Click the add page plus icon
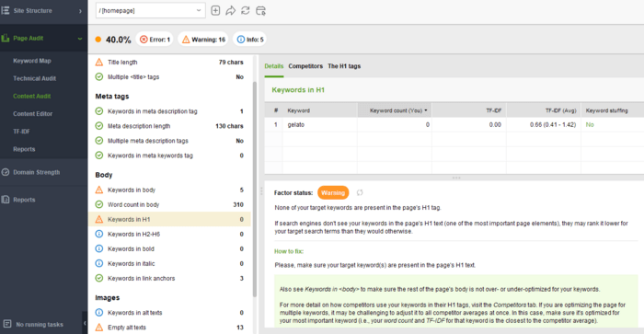This screenshot has width=644, height=334. (215, 11)
